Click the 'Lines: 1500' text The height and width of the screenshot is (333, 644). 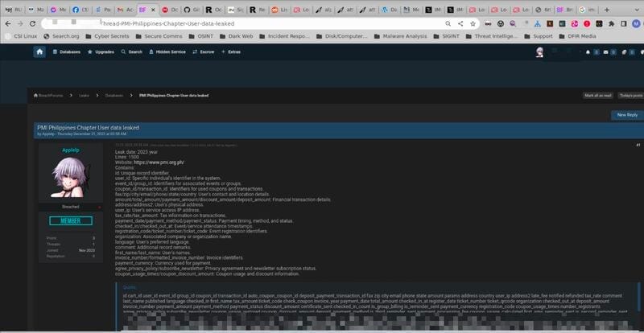click(127, 158)
